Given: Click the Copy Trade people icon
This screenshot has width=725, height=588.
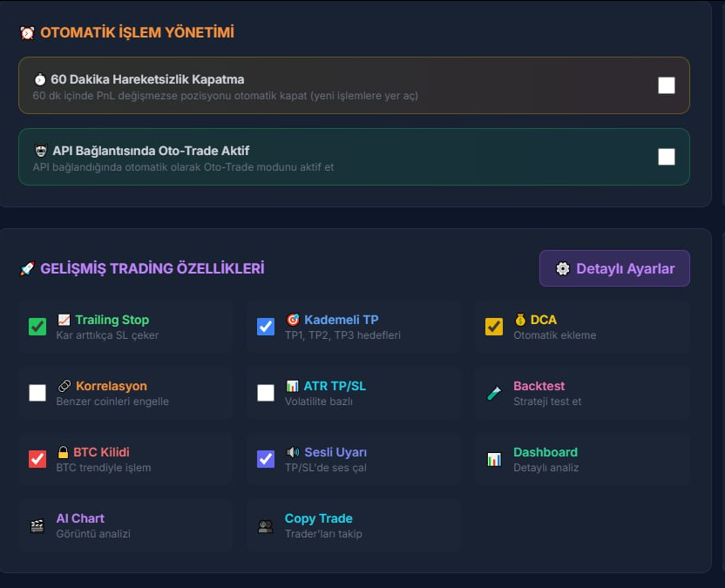Looking at the screenshot, I should tap(266, 526).
